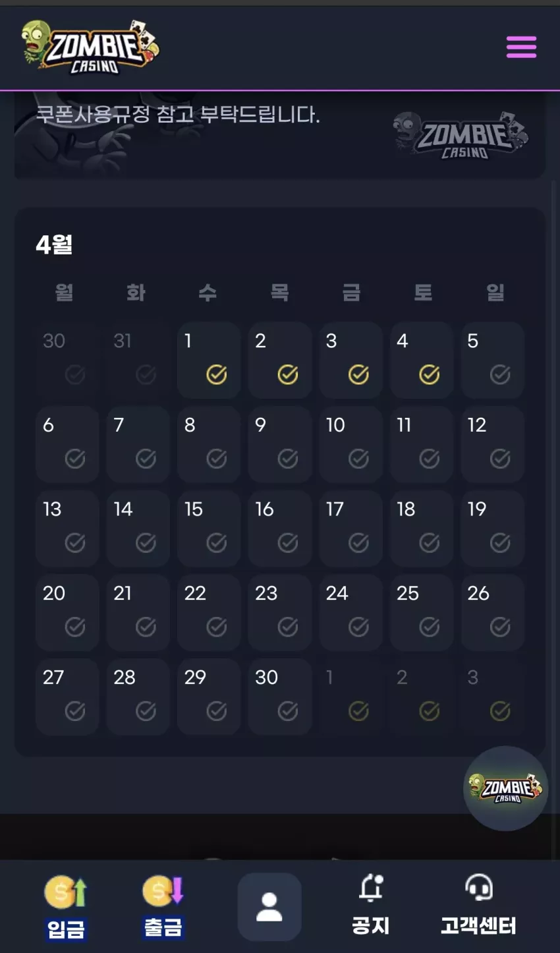Tap the day 22 attendance cell
This screenshot has height=953, width=560.
[209, 613]
